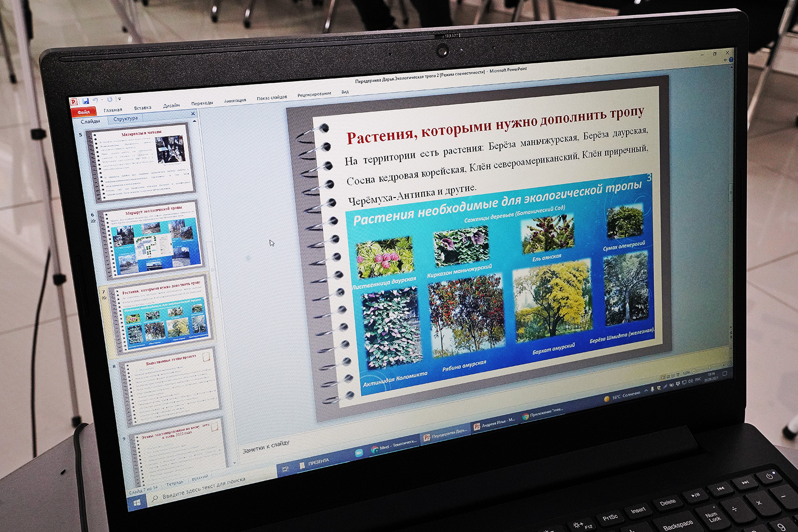Select slide 7 thumbnail with plant photos
This screenshot has width=798, height=532.
tap(160, 315)
